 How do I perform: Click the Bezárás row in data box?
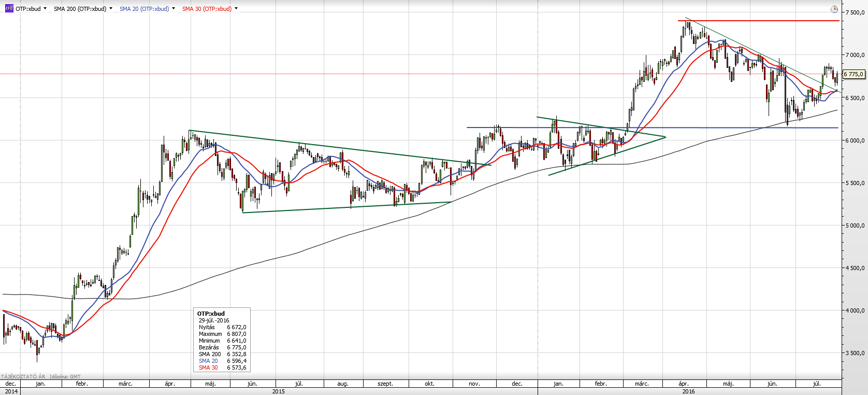pyautogui.click(x=222, y=347)
